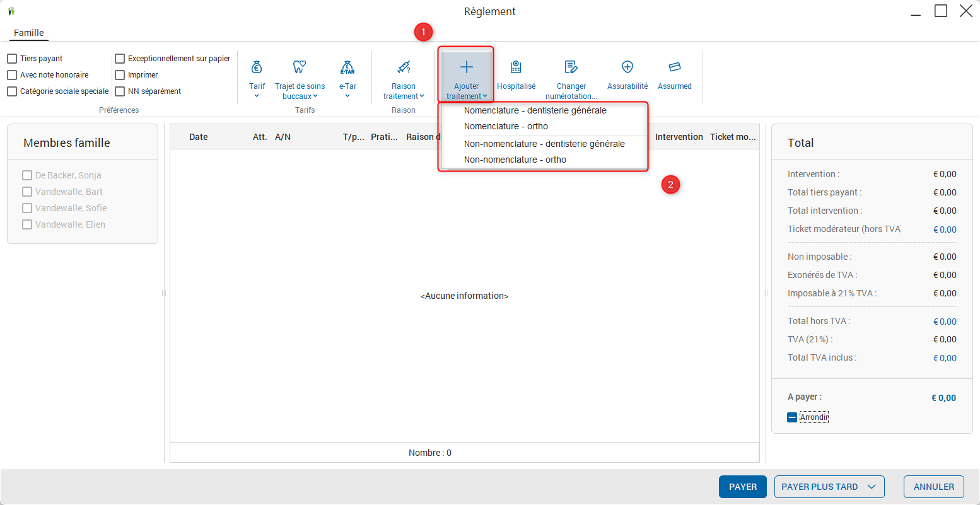This screenshot has height=505, width=980.
Task: Toggle NN séparément checkbox
Action: click(120, 91)
